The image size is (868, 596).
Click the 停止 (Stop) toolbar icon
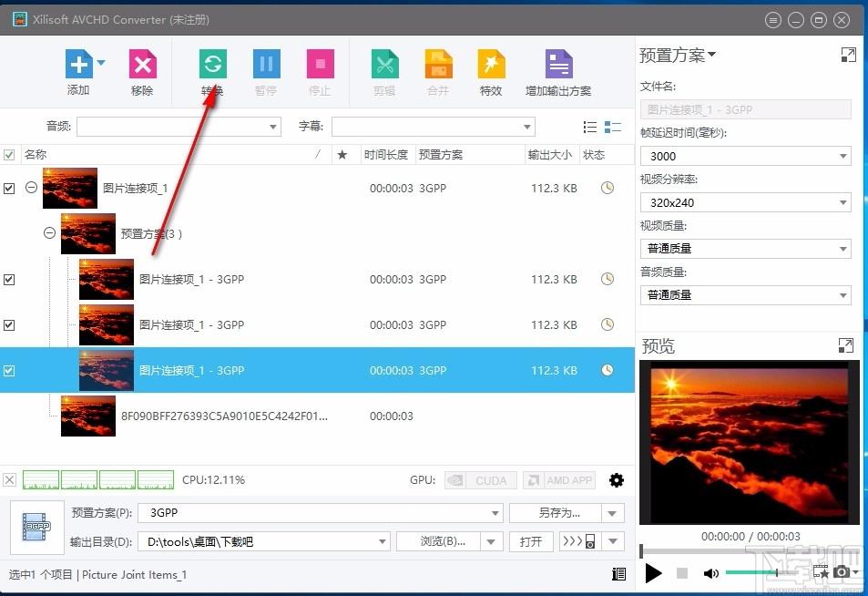[x=320, y=64]
